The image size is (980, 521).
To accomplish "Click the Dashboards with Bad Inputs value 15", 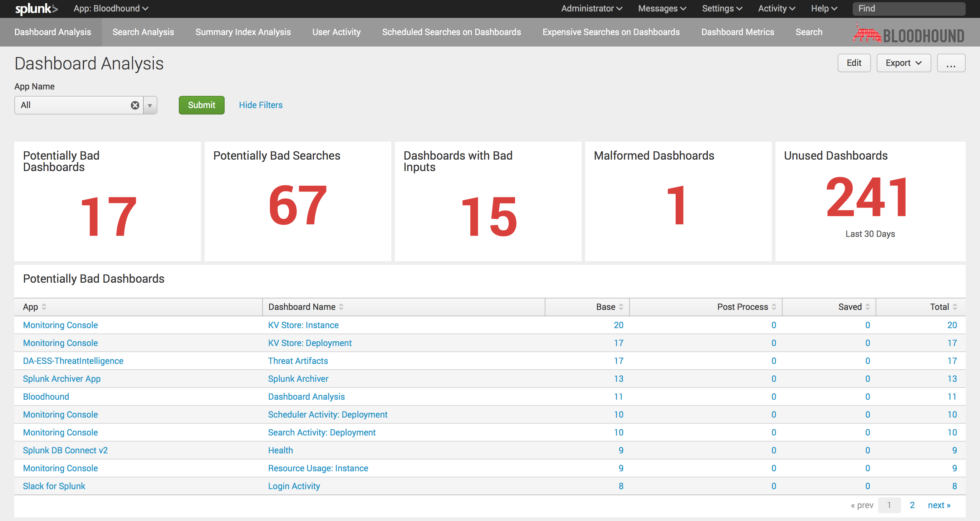I will [x=489, y=217].
